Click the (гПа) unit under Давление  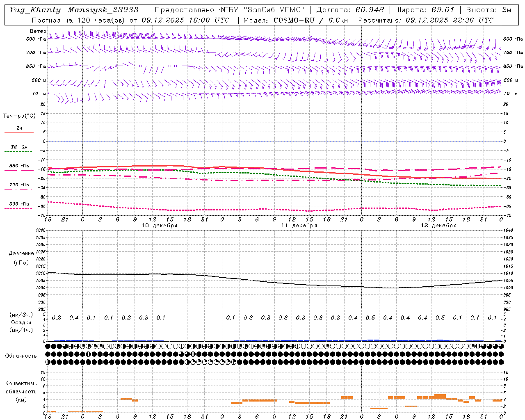coord(21,263)
